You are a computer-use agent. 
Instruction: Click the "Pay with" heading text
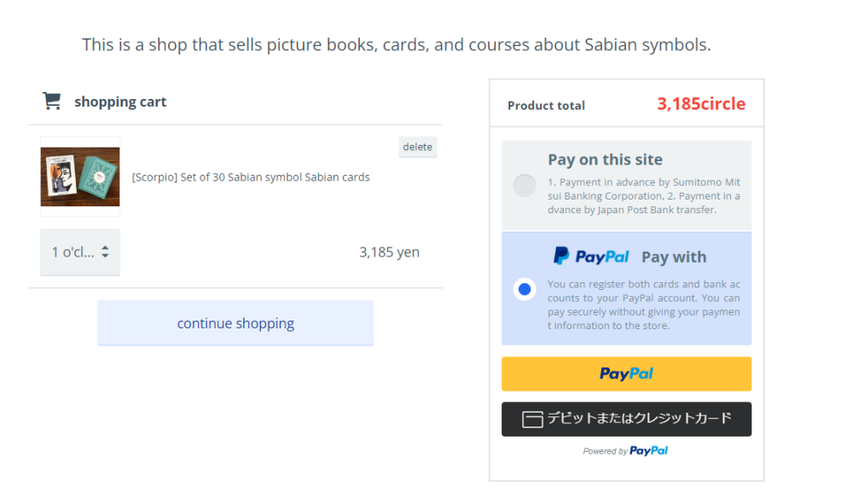click(674, 257)
